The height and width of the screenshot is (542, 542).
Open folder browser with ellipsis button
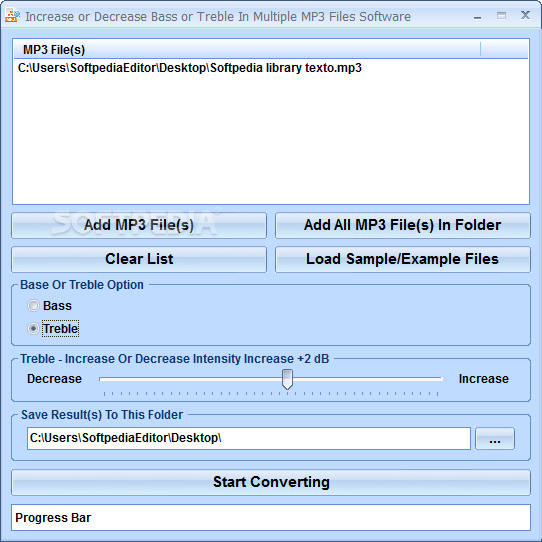[x=495, y=439]
